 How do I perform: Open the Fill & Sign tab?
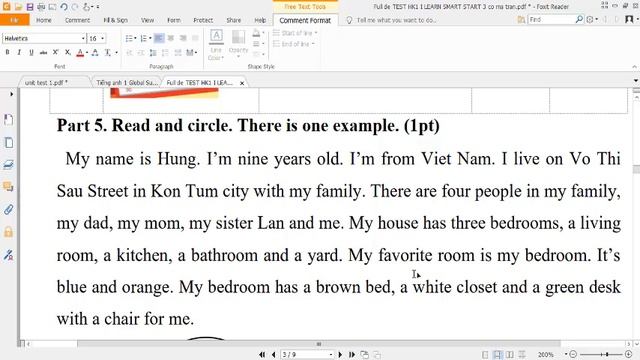tap(116, 20)
